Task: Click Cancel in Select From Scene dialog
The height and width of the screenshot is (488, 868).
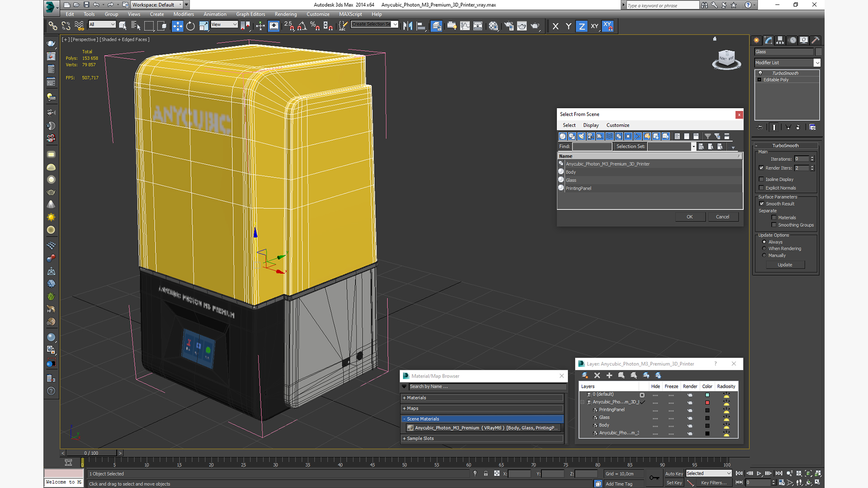Action: tap(722, 217)
